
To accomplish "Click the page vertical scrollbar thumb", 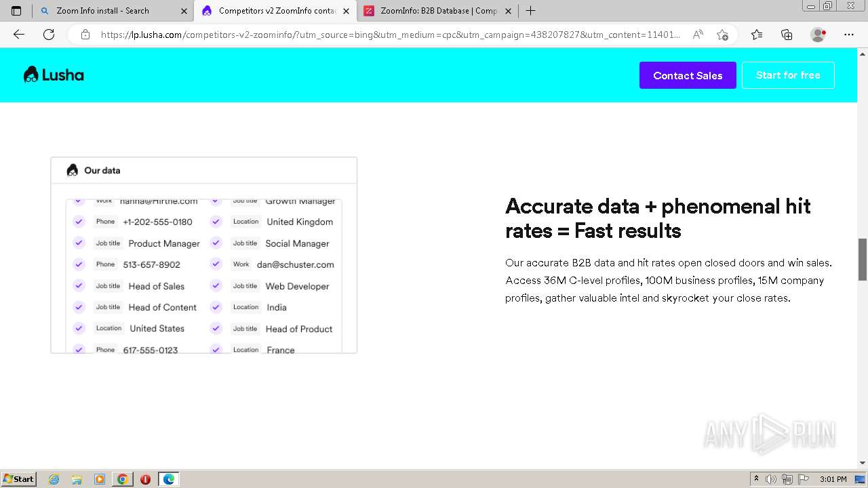I will (x=863, y=260).
